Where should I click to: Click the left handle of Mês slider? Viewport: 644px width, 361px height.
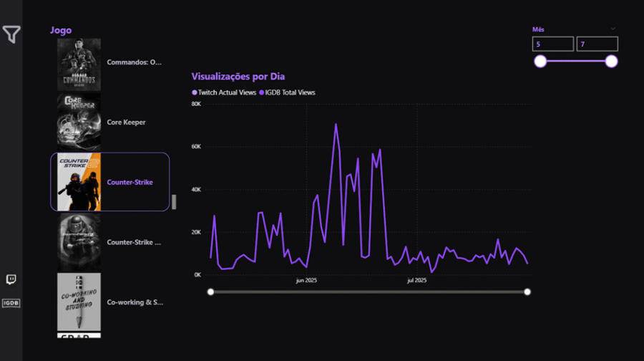540,62
